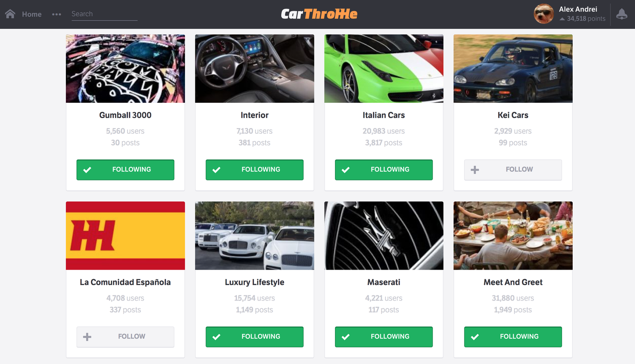635x364 pixels.
Task: Click the checkmark icon on Maserati card
Action: coord(346,337)
